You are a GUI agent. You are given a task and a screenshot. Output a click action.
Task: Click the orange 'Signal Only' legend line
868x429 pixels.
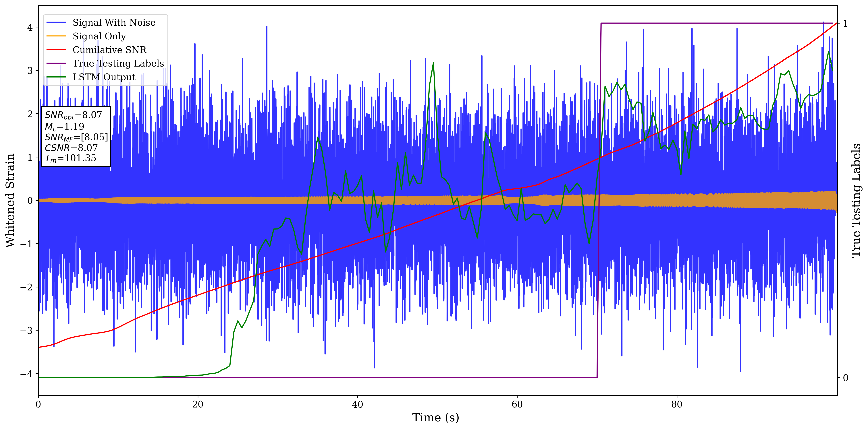[x=56, y=36]
